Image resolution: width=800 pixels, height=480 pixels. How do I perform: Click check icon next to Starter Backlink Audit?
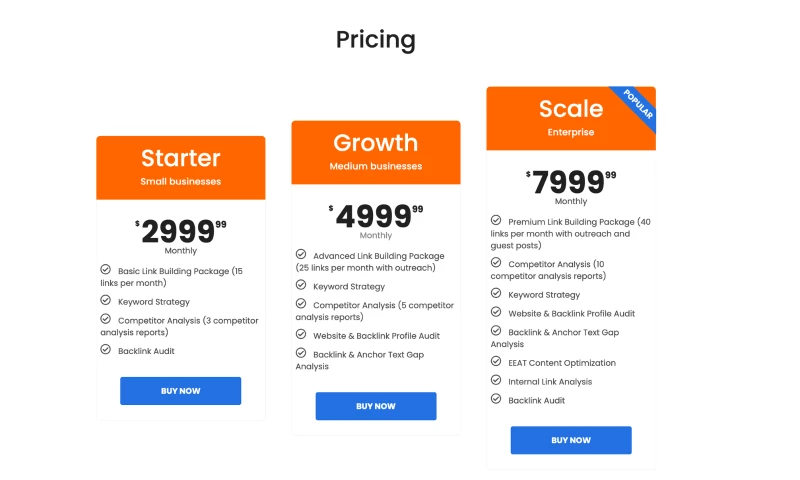tap(105, 349)
